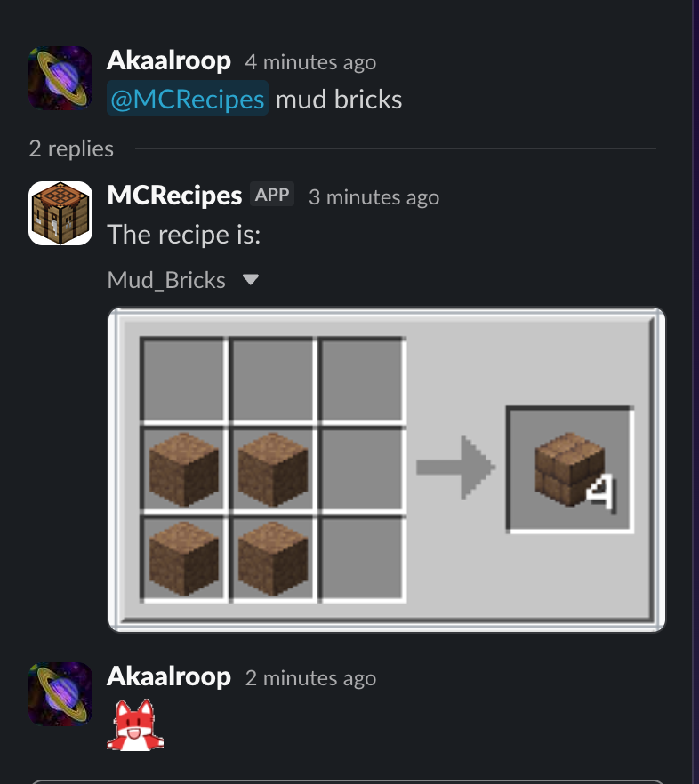Screen dimensions: 699x784
Task: Click the mud bricks result item
Action: coord(570,469)
